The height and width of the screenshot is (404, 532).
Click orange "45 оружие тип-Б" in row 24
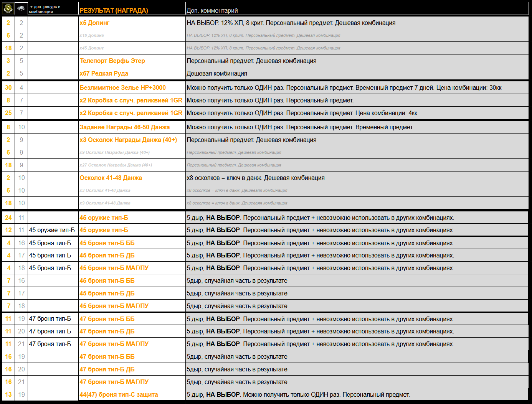click(104, 218)
